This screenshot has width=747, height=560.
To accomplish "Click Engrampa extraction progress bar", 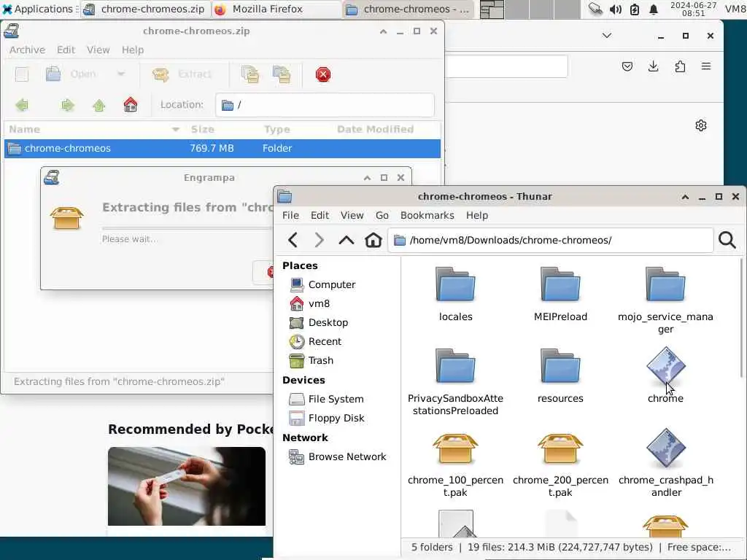I will [x=187, y=228].
